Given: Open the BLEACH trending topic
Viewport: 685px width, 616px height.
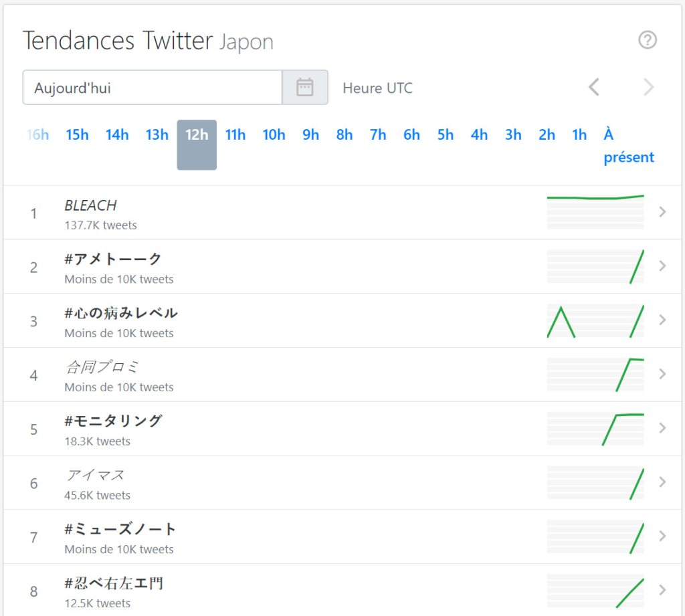Looking at the screenshot, I should pyautogui.click(x=90, y=205).
